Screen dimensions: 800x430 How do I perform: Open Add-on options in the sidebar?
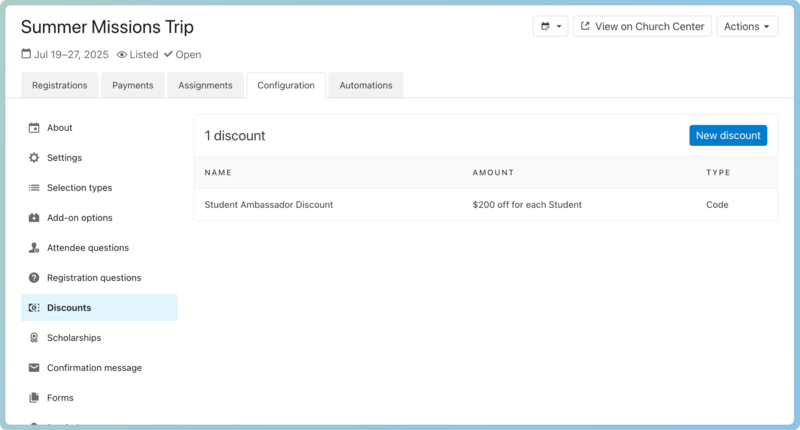pos(99,218)
